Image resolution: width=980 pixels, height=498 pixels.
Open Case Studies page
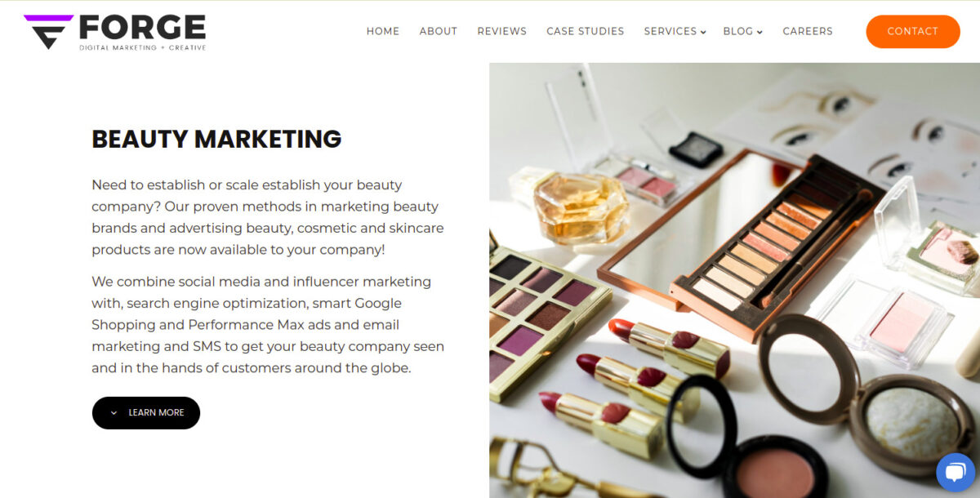coord(586,31)
